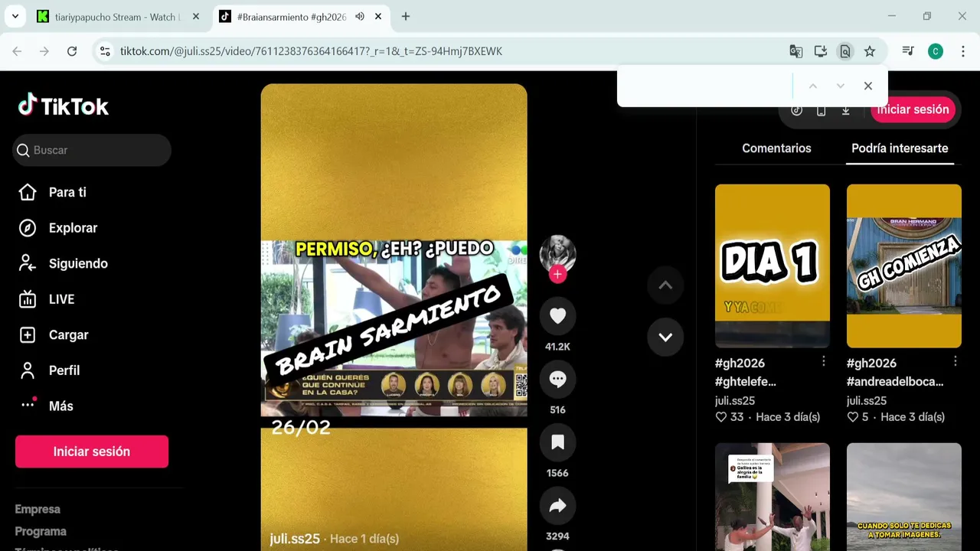Follow creator with the plus badge
This screenshot has height=551, width=980.
557,275
